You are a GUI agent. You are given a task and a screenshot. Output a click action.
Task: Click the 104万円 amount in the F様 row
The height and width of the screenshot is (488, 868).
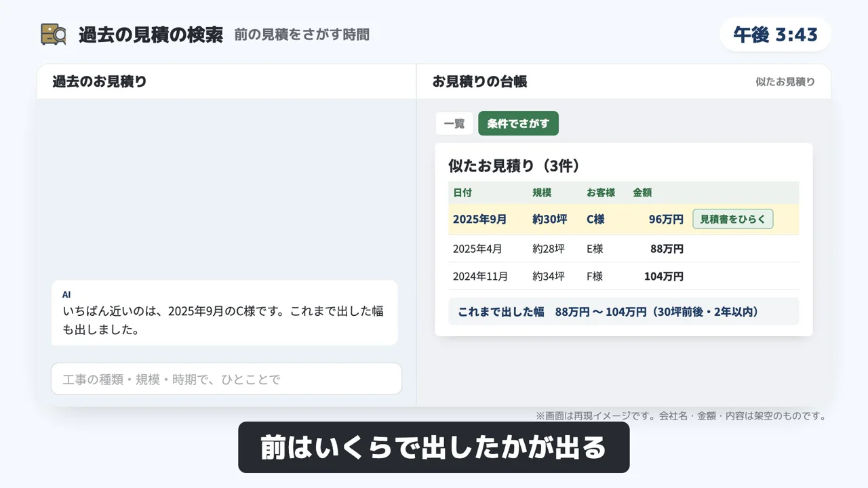tap(664, 277)
